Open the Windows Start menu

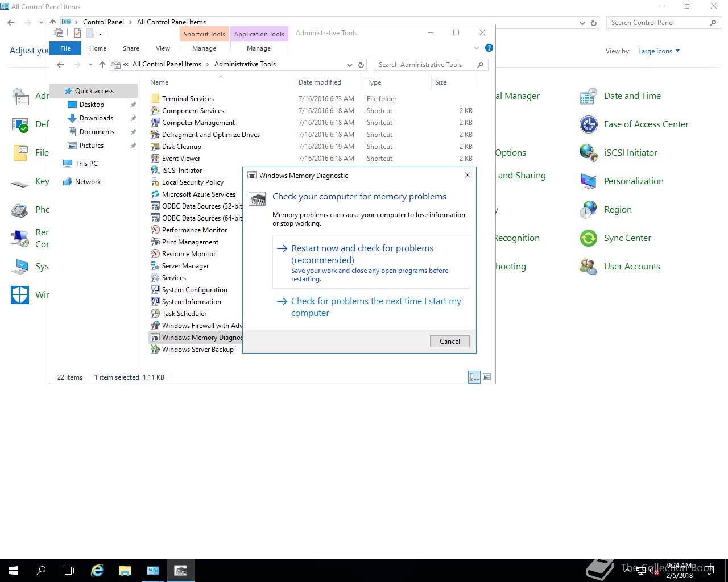[x=14, y=571]
